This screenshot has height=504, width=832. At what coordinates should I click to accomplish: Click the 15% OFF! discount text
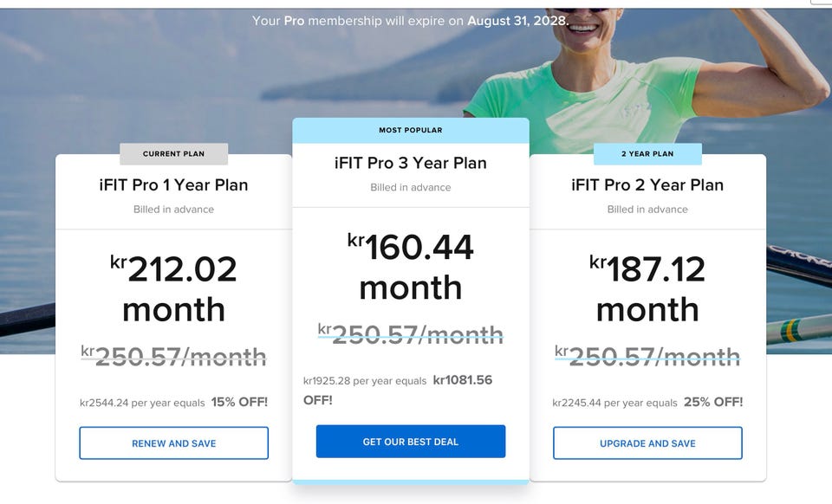(x=239, y=402)
